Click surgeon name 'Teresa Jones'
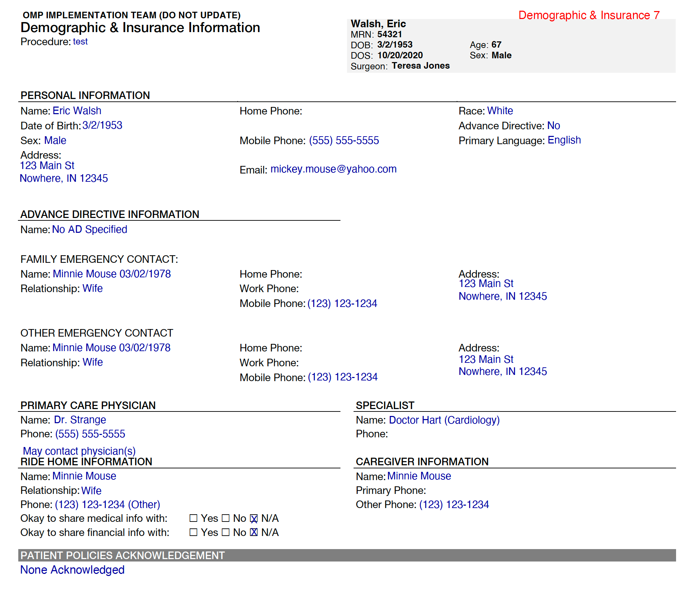694x616 pixels. 421,66
